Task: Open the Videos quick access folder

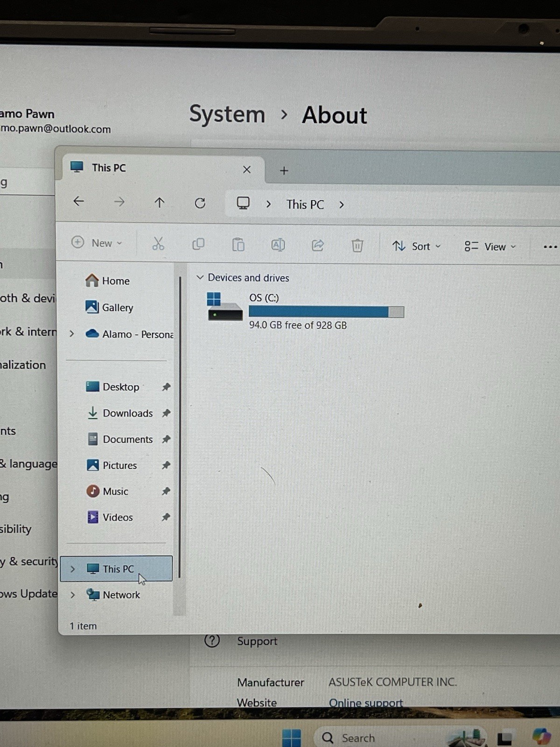Action: pyautogui.click(x=110, y=517)
